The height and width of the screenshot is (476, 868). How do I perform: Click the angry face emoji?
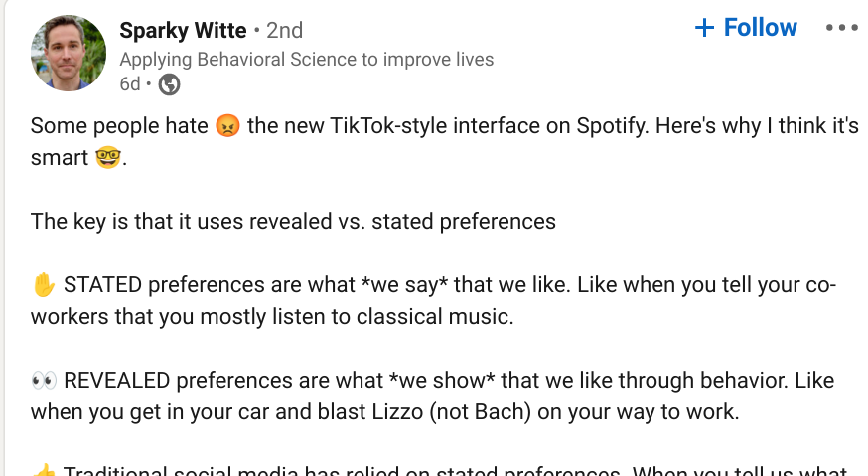pyautogui.click(x=227, y=126)
